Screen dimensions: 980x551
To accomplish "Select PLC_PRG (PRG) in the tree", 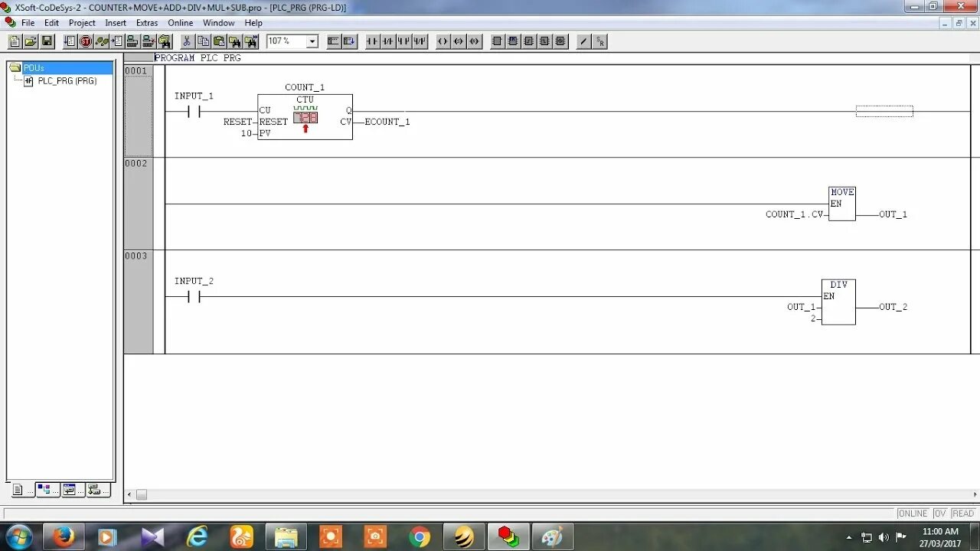I will 67,80.
